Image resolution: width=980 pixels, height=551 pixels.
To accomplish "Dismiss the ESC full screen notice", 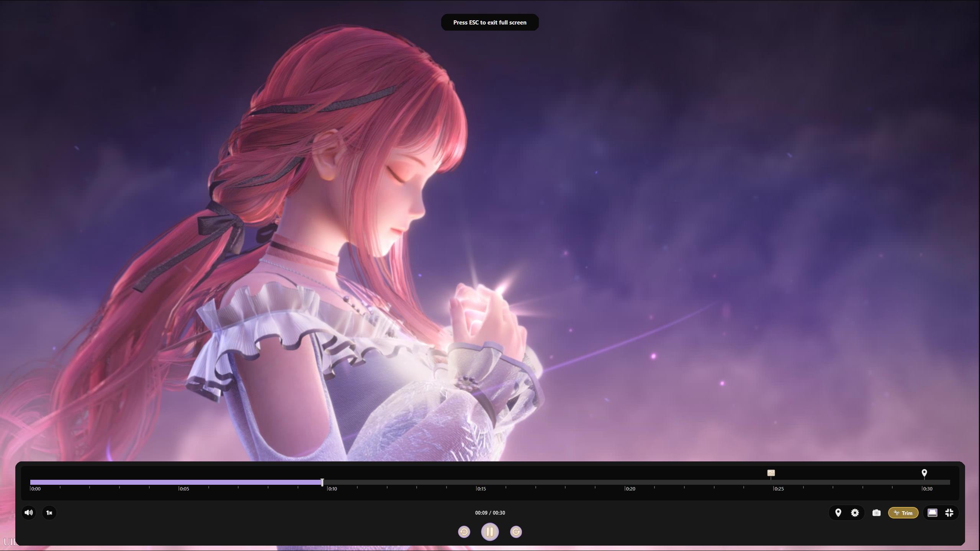I will tap(490, 22).
